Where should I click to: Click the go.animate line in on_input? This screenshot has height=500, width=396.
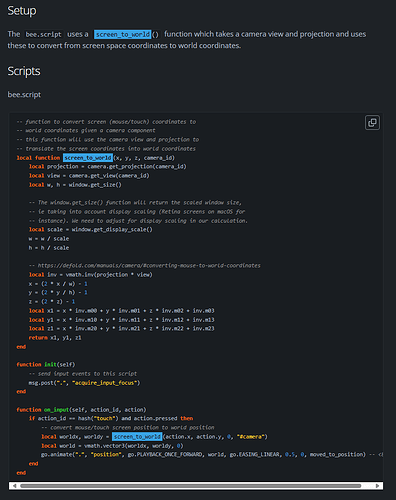tap(211, 454)
